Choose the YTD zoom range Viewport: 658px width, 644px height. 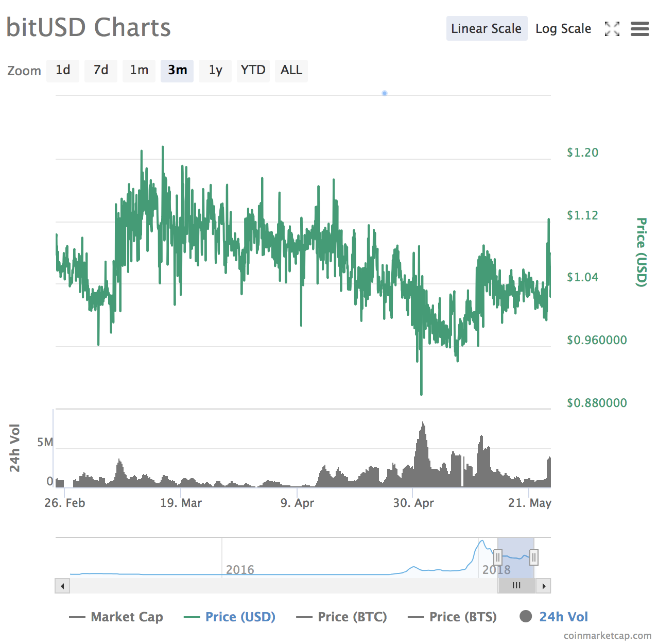253,70
